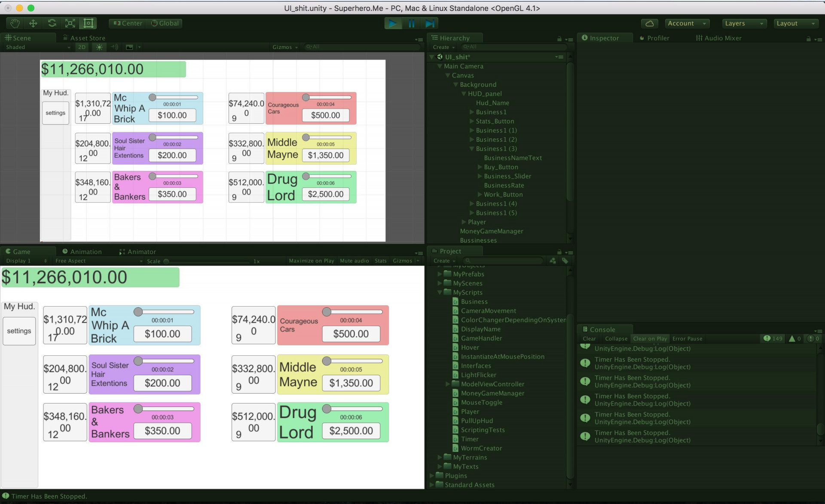The height and width of the screenshot is (504, 825).
Task: Toggle scene lighting sun icon
Action: point(99,47)
